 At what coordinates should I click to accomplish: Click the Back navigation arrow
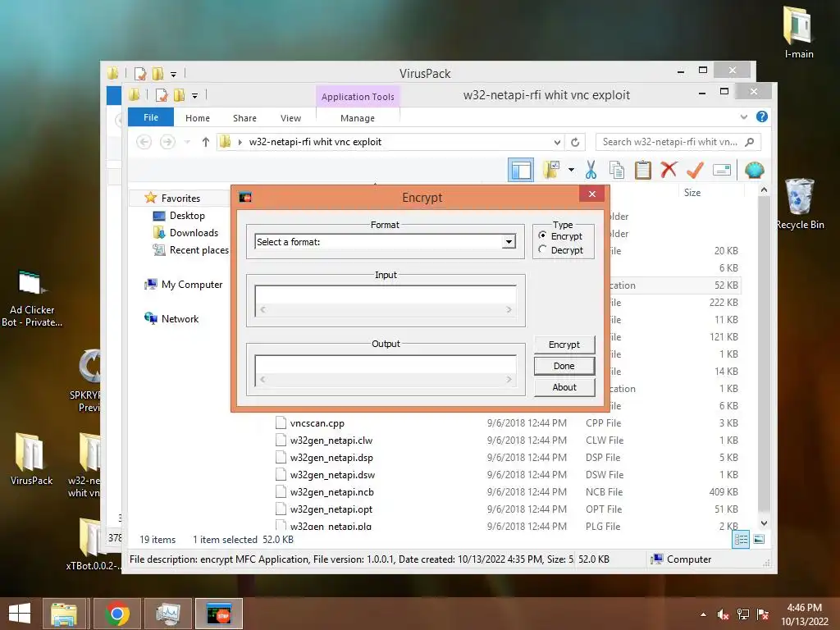[x=144, y=142]
